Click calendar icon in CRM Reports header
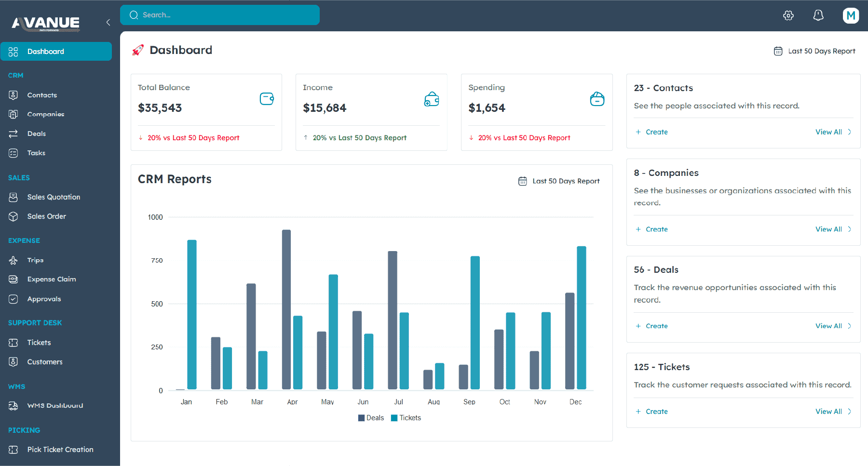The width and height of the screenshot is (868, 466). (522, 181)
